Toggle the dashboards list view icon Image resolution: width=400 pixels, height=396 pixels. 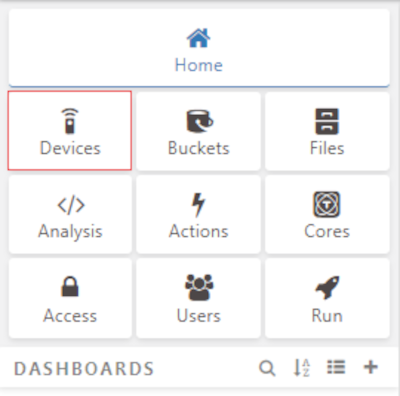coord(336,367)
